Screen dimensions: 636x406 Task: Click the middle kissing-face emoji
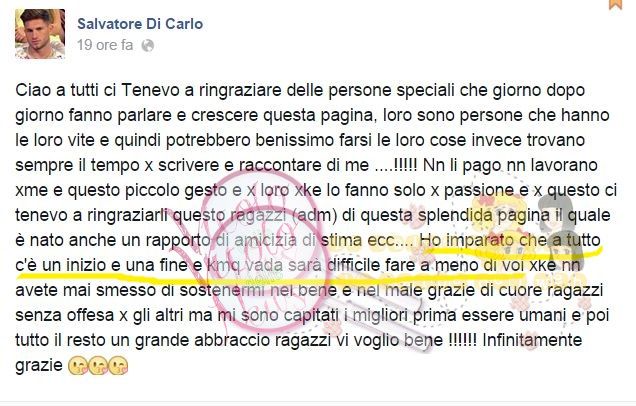tap(98, 365)
